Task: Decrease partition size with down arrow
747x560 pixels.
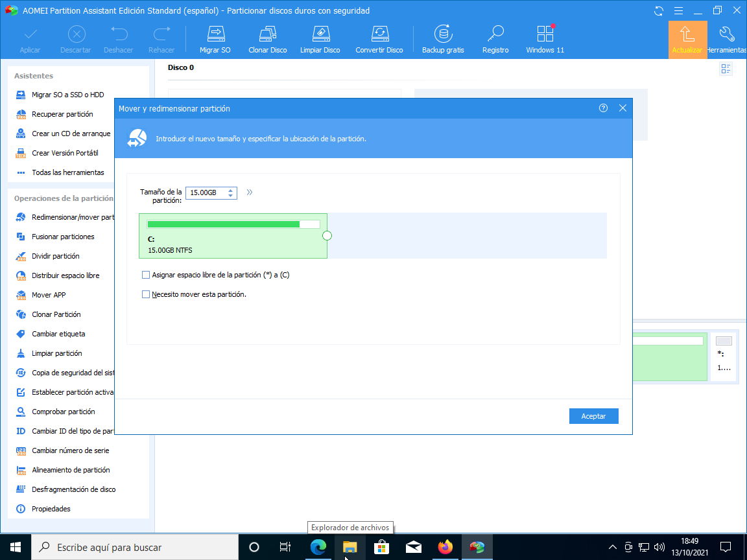Action: [x=231, y=195]
